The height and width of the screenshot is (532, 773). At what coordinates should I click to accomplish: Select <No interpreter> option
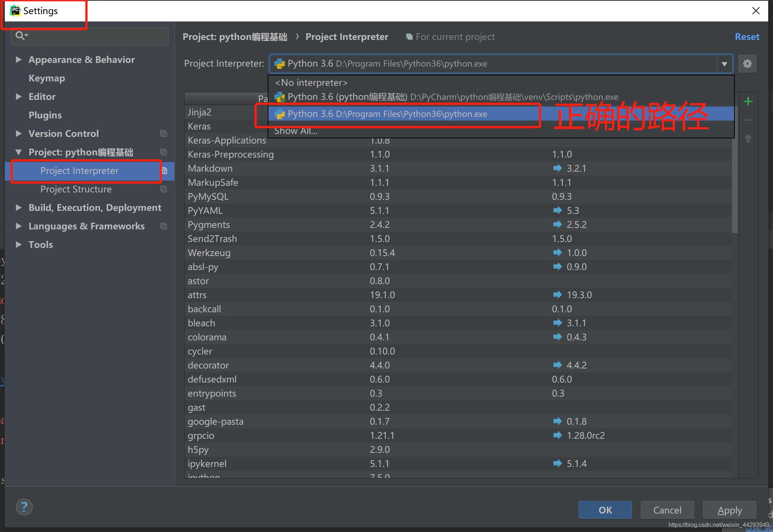coord(501,83)
